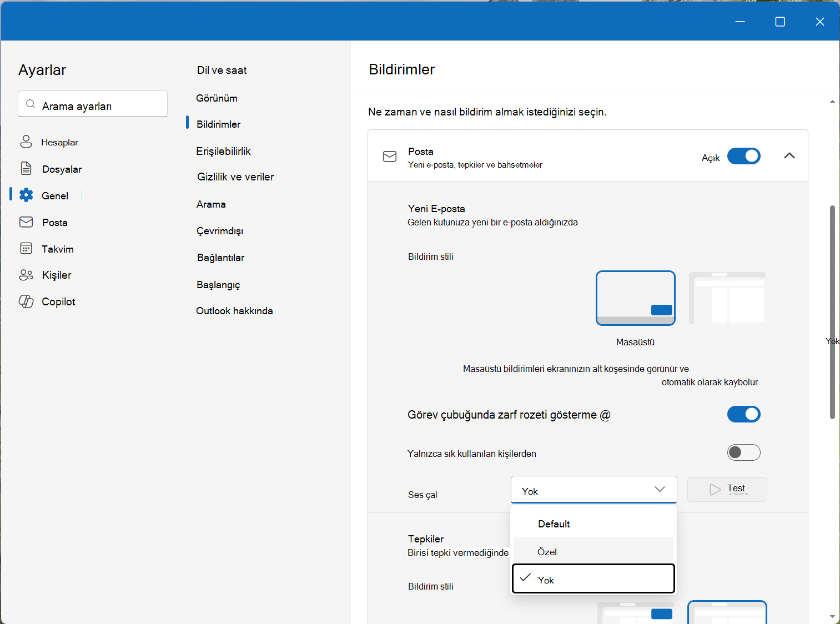Viewport: 840px width, 624px height.
Task: Open Bildirimler settings page
Action: coord(219,124)
